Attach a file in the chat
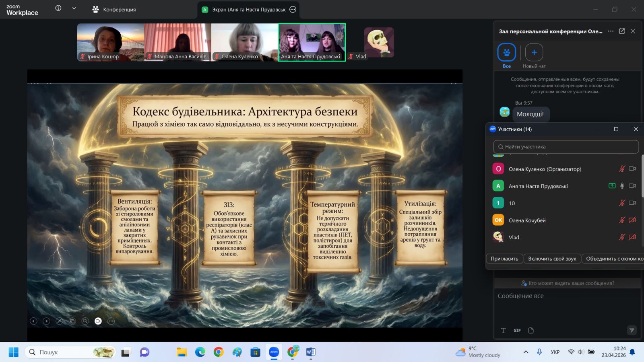Image resolution: width=644 pixels, height=362 pixels. pyautogui.click(x=531, y=331)
